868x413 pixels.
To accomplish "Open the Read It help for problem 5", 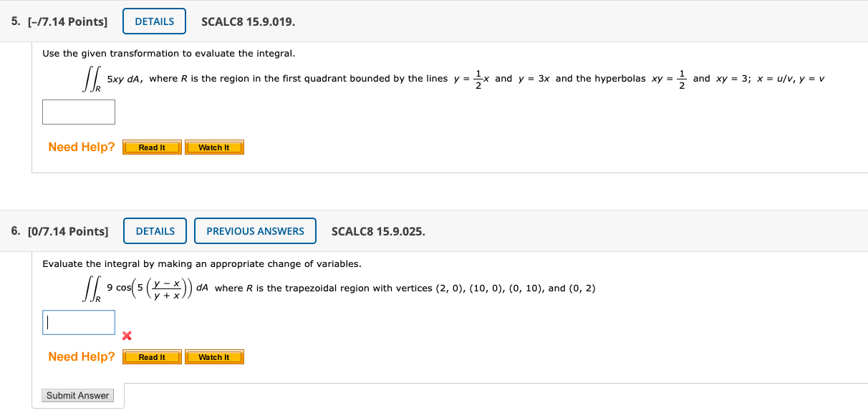I will point(152,147).
